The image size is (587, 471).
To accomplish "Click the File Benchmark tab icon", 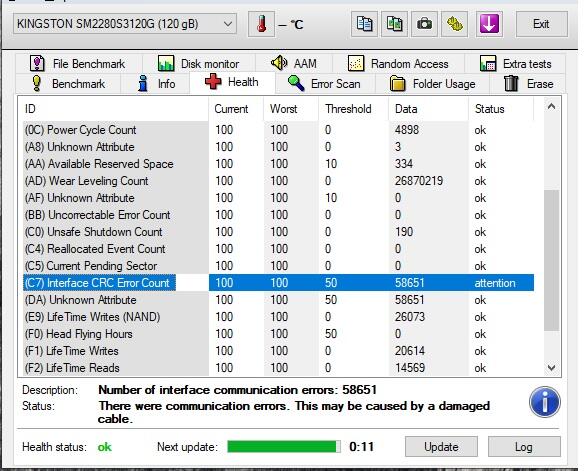I will (x=37, y=63).
